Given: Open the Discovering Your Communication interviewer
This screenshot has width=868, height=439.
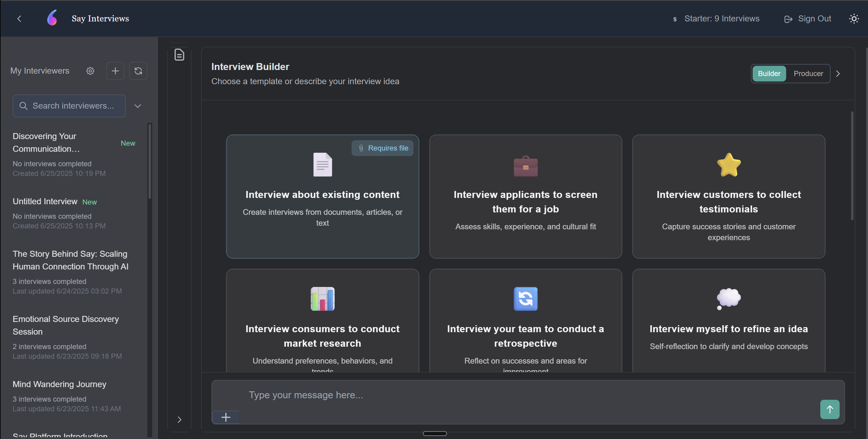Looking at the screenshot, I should [74, 154].
